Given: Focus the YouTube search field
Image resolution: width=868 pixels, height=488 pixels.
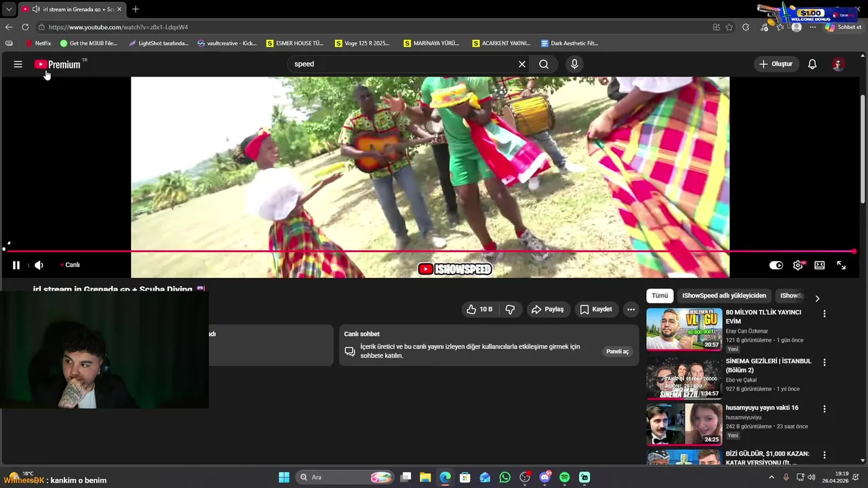Looking at the screenshot, I should point(400,64).
